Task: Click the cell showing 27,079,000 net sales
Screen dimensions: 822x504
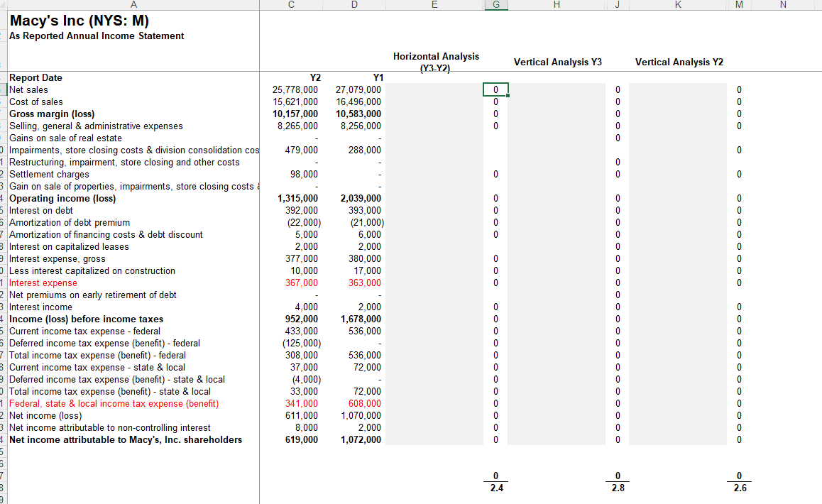Action: click(x=358, y=89)
